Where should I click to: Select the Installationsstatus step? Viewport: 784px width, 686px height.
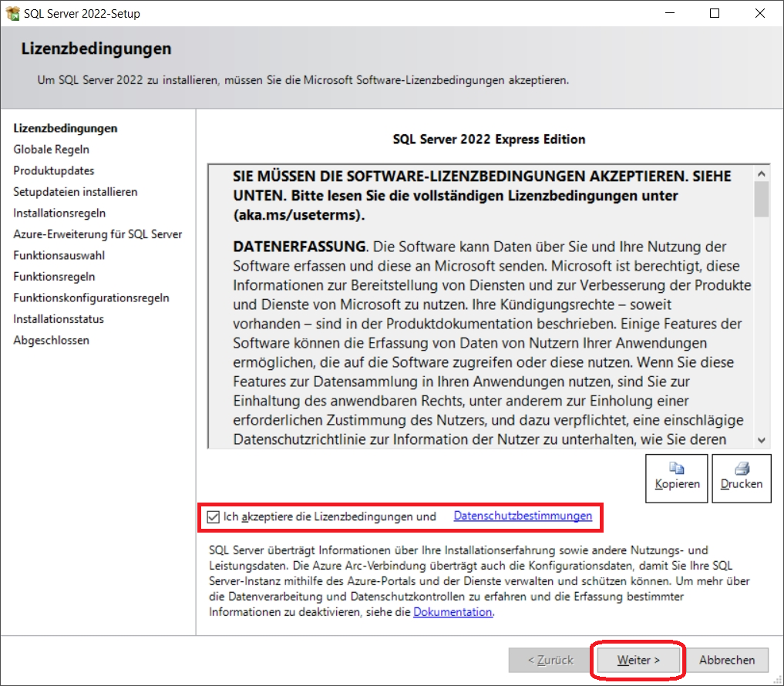point(59,319)
